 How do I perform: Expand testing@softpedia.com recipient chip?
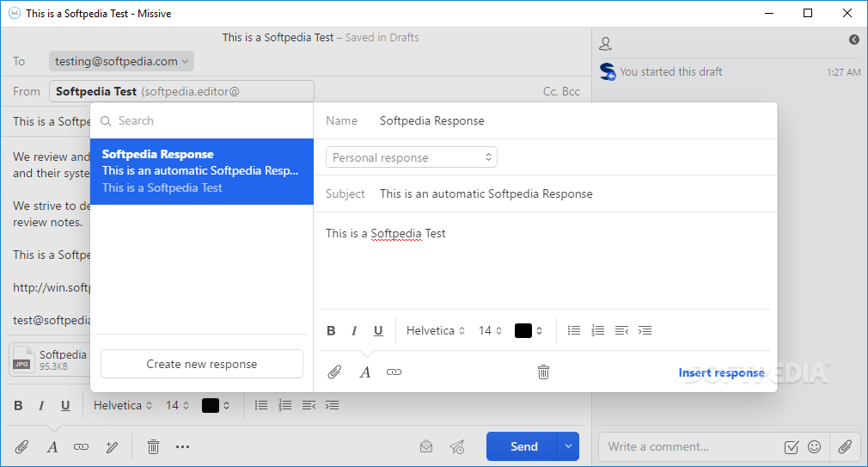point(121,61)
